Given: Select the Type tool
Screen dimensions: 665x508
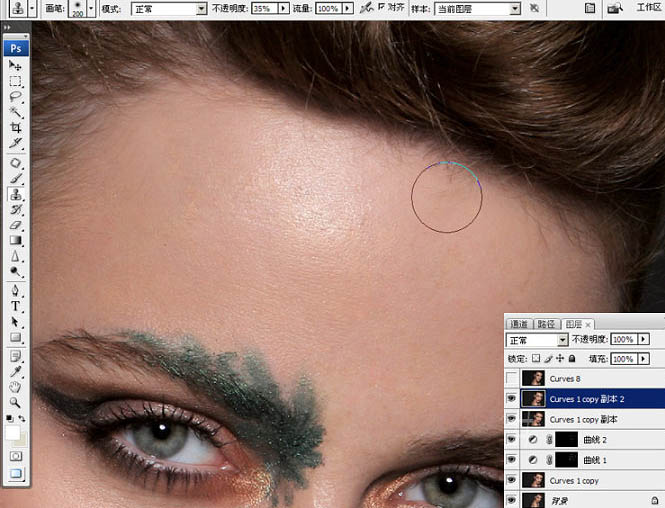Looking at the screenshot, I should tap(16, 306).
